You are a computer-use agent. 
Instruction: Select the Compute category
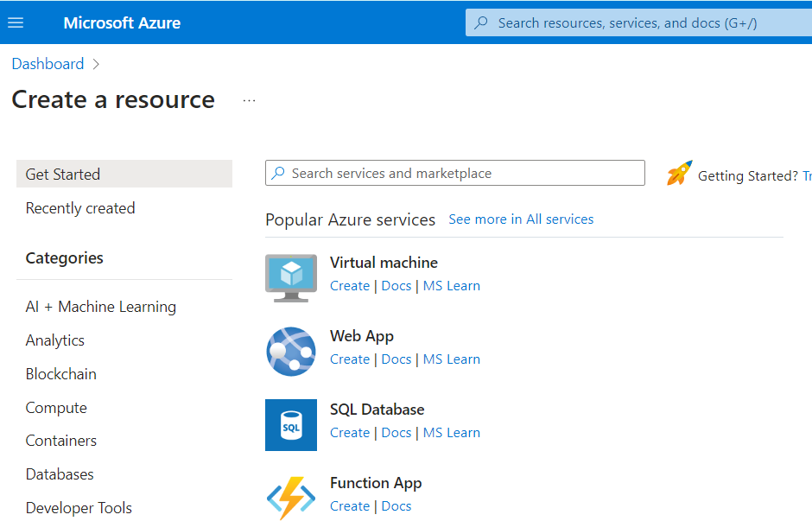click(55, 407)
